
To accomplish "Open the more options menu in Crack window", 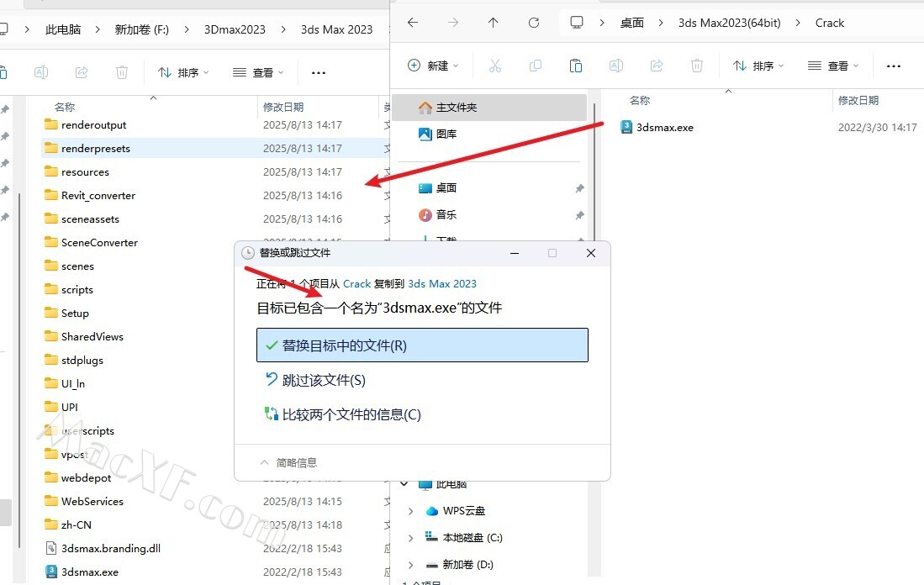I will point(894,66).
